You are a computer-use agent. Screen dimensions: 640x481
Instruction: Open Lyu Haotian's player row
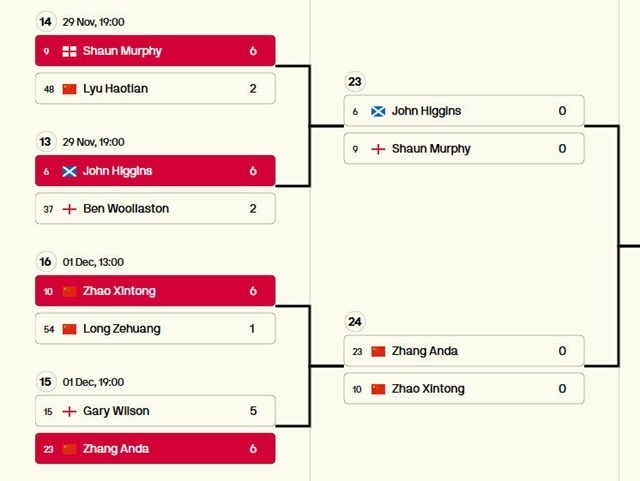pos(155,89)
